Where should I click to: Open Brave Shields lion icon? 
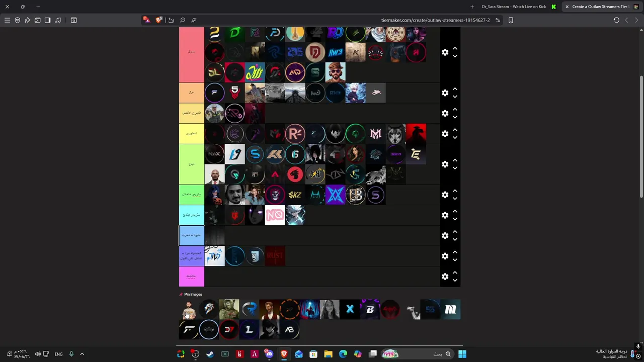pos(159,20)
